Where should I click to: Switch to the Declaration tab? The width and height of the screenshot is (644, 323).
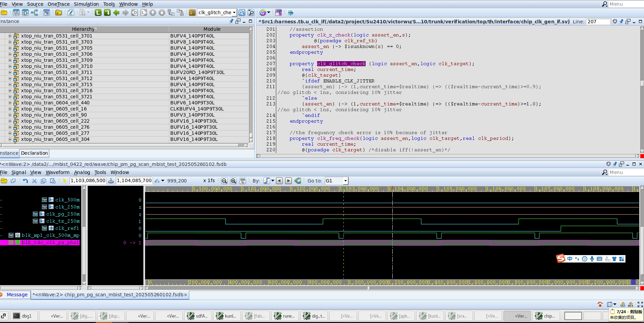coord(34,153)
